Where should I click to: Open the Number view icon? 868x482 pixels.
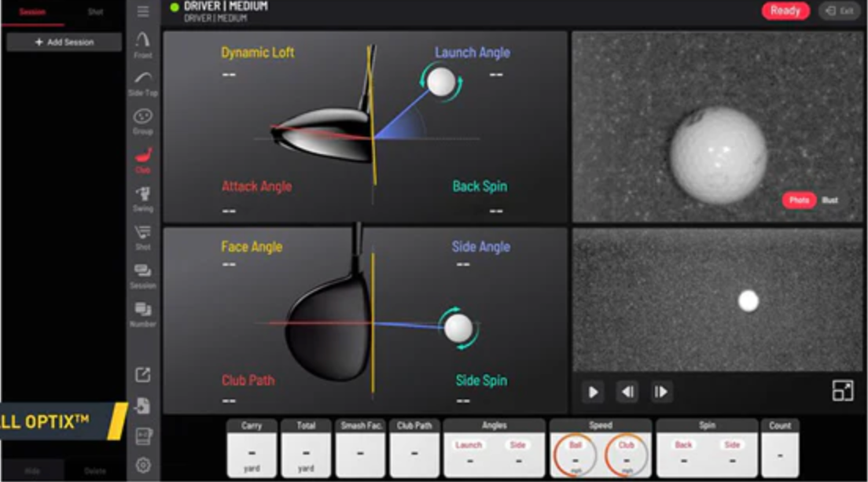143,314
